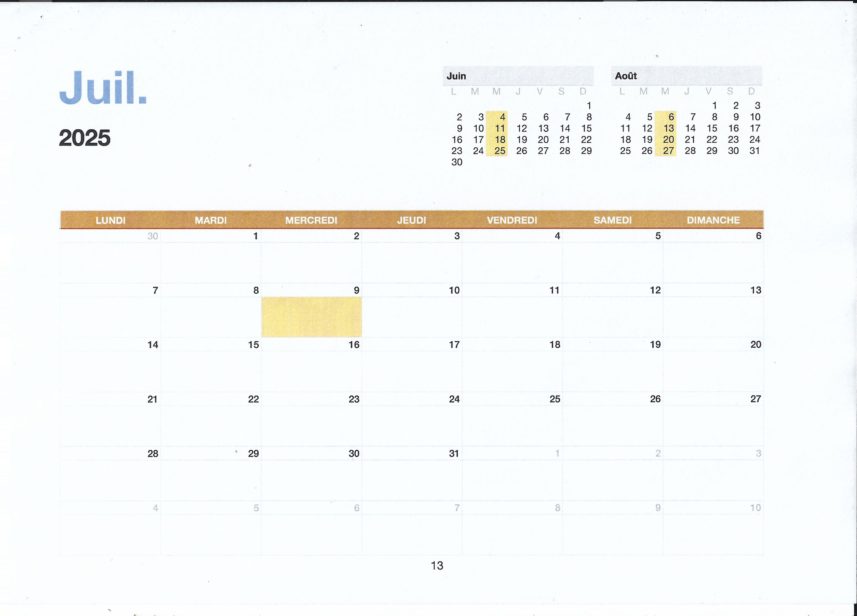
Task: Click Monday July 7 in the main grid
Action: pyautogui.click(x=155, y=290)
